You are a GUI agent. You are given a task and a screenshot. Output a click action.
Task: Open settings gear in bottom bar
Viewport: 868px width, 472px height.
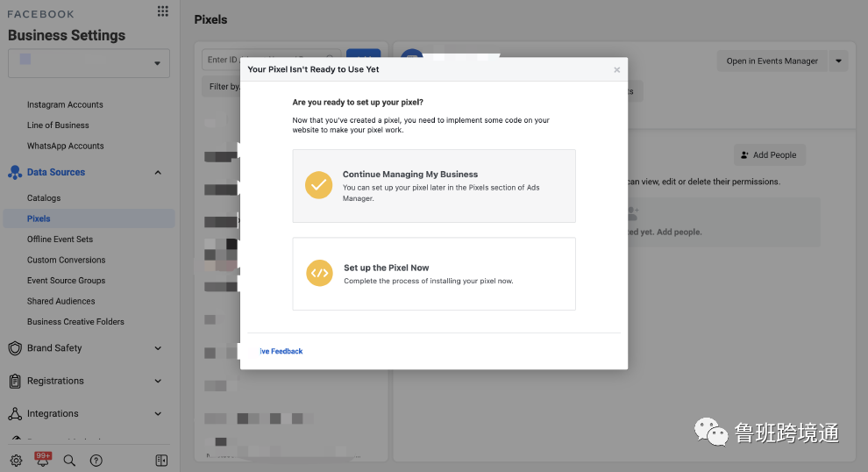(16, 461)
